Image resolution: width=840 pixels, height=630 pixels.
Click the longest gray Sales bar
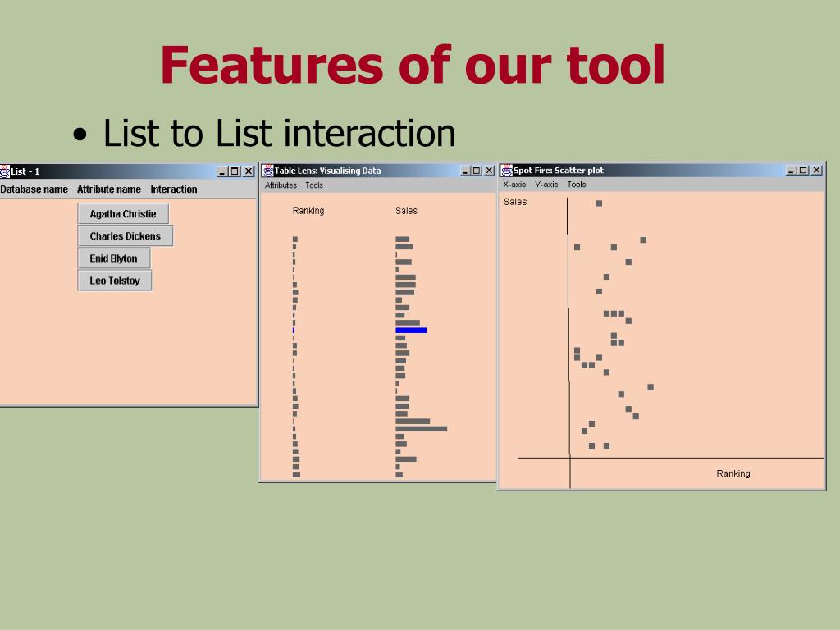(421, 429)
